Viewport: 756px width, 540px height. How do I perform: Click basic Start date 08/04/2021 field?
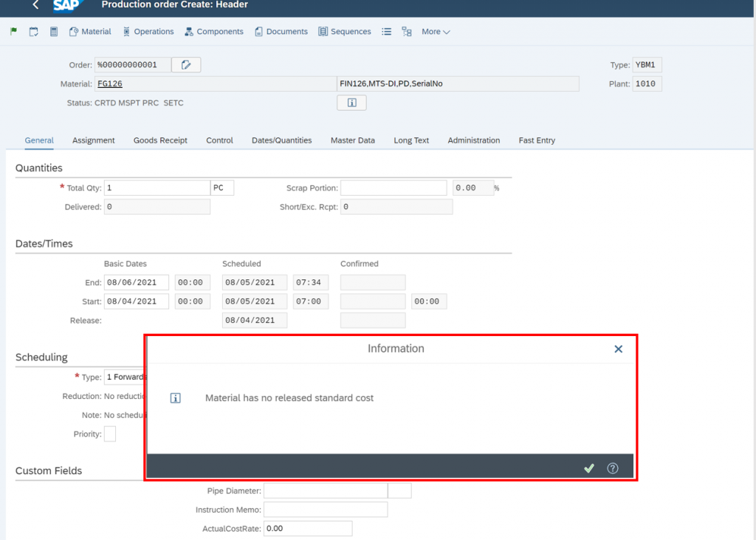(x=137, y=301)
